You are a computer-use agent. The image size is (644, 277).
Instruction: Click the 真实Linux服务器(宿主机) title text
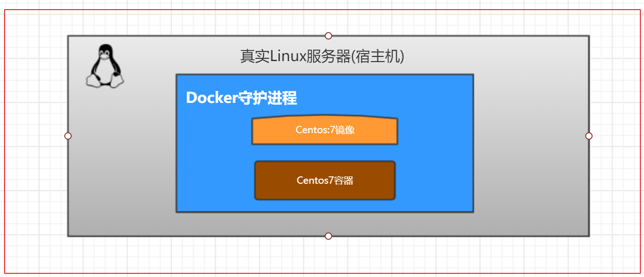[x=322, y=57]
